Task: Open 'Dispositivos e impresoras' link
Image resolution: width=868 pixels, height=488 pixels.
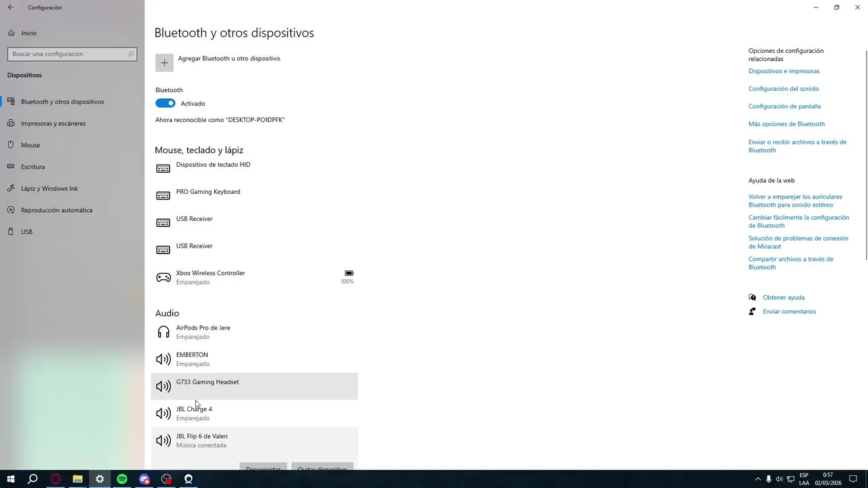Action: [x=784, y=71]
